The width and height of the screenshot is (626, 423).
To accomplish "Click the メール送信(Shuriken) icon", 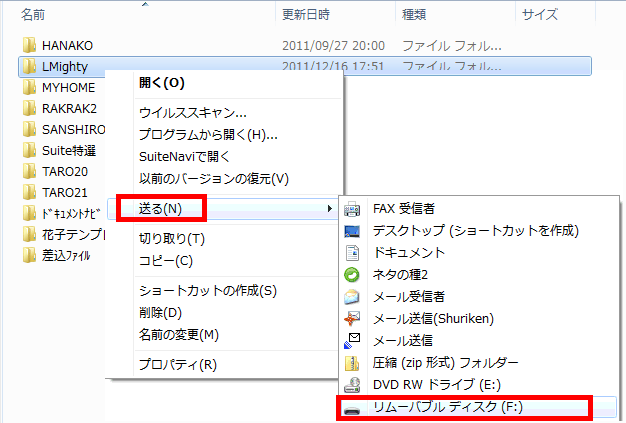I will point(351,319).
